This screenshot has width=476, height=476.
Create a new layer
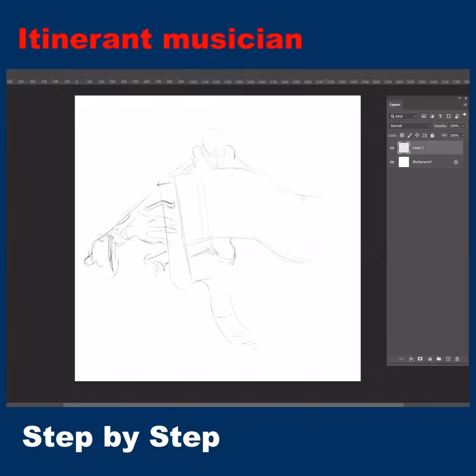tap(448, 359)
